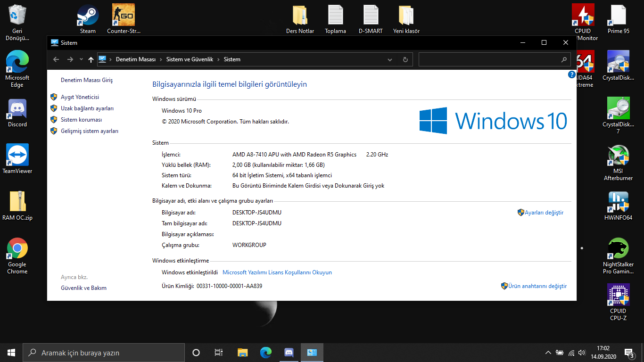The width and height of the screenshot is (644, 362).
Task: Open NightStalker Pro Gaming shortcut
Action: click(618, 256)
